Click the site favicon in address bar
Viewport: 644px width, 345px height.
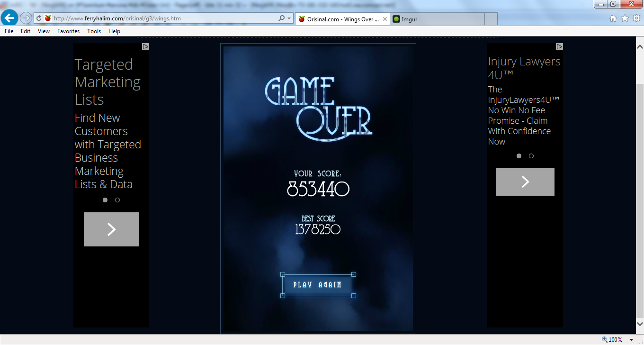pyautogui.click(x=48, y=18)
